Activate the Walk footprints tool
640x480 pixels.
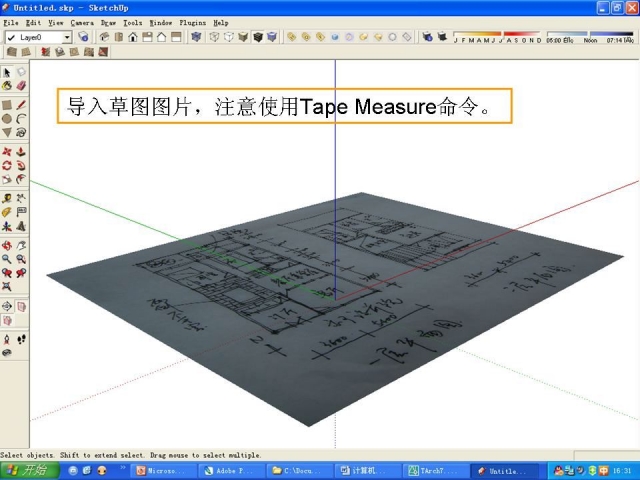[x=21, y=339]
